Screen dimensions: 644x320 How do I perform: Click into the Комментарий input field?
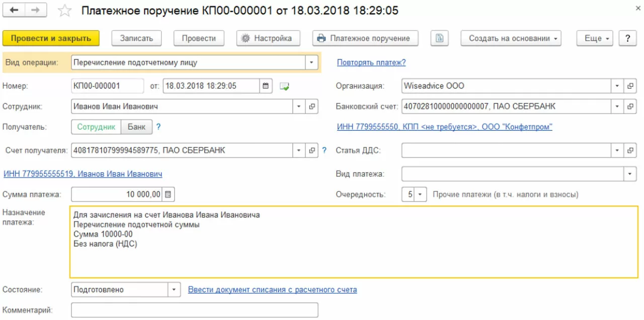tap(194, 310)
